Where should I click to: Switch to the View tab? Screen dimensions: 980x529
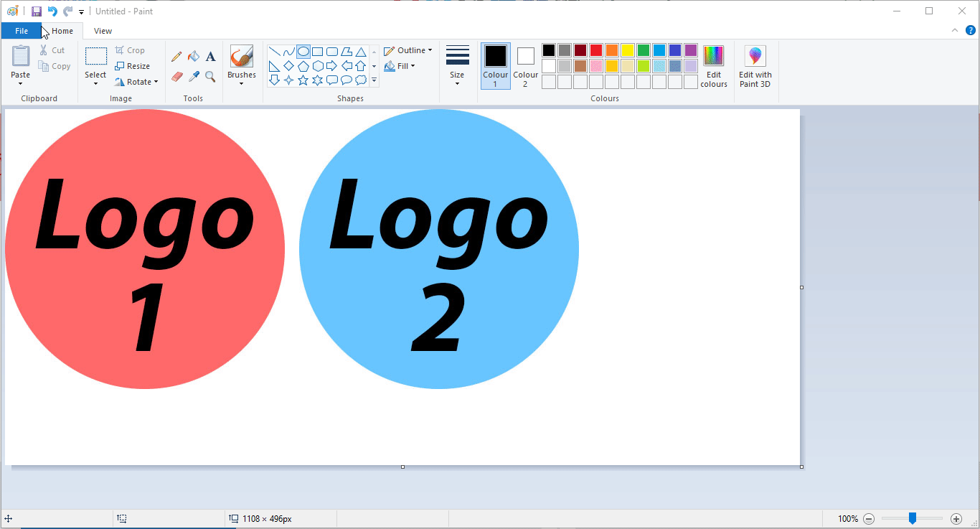(103, 31)
